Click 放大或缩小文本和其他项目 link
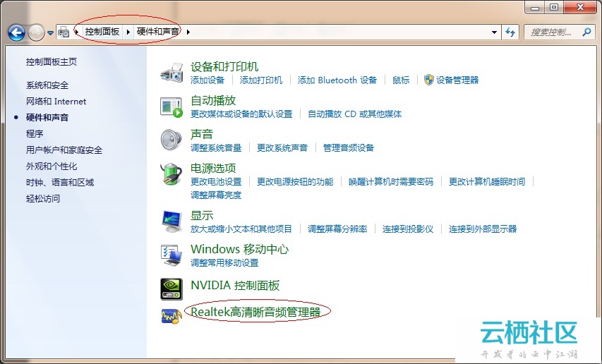 coord(241,229)
